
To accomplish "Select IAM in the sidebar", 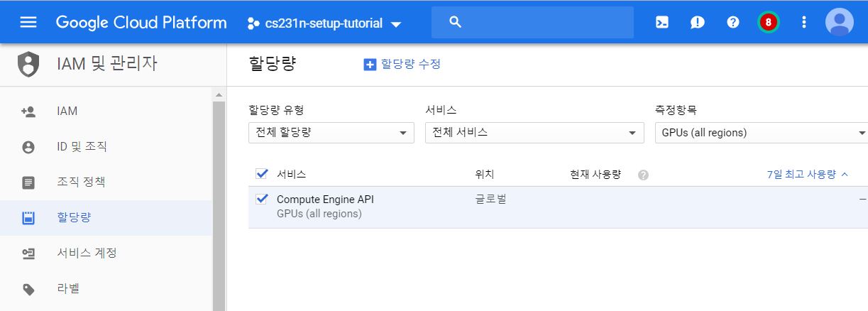I will (67, 111).
